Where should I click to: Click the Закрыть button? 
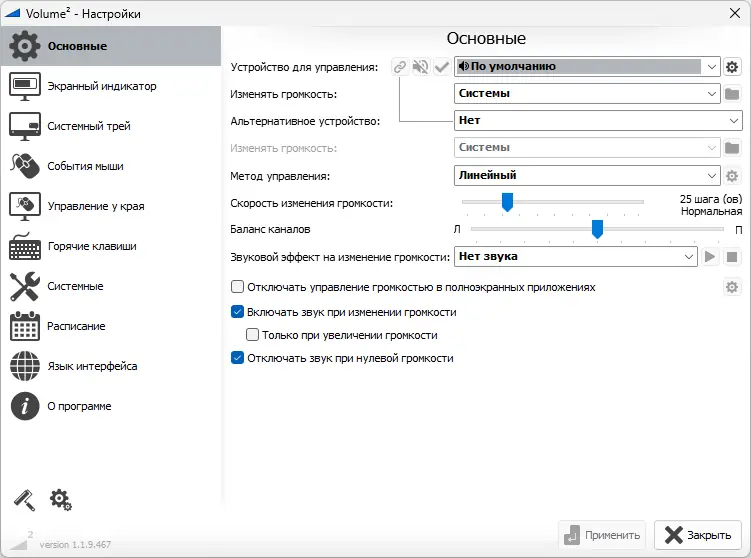point(699,535)
